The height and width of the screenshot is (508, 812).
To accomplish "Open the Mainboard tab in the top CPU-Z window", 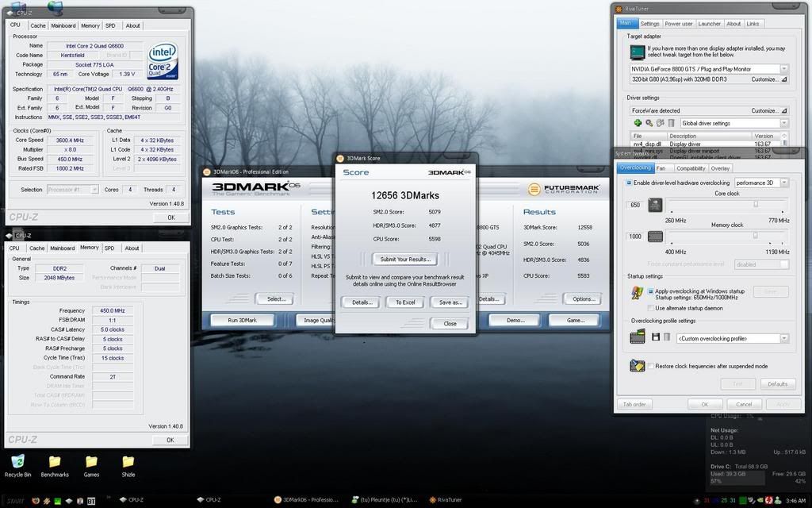I will coord(63,25).
